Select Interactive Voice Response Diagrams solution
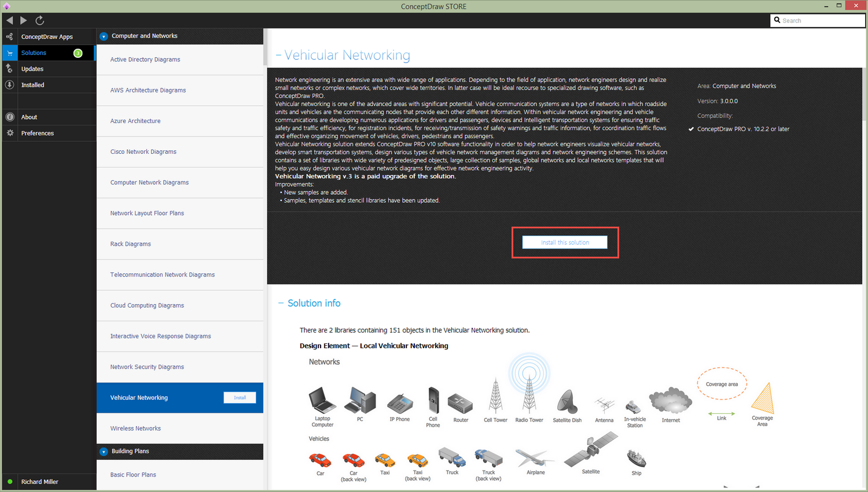The width and height of the screenshot is (868, 492). click(180, 336)
